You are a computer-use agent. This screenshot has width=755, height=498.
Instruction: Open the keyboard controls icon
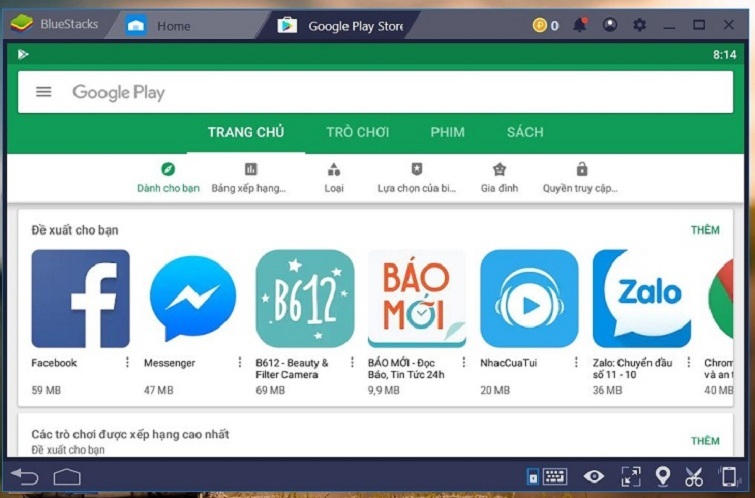549,477
